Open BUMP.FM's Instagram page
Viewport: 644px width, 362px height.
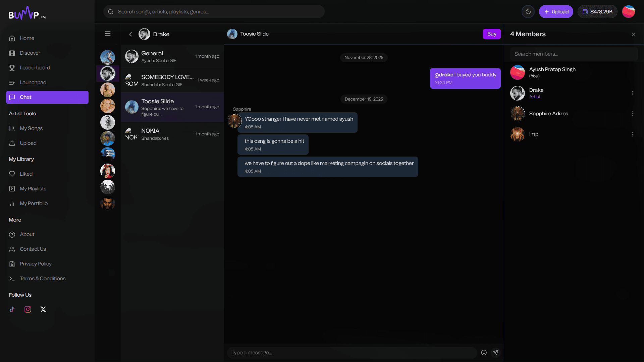[x=28, y=309]
